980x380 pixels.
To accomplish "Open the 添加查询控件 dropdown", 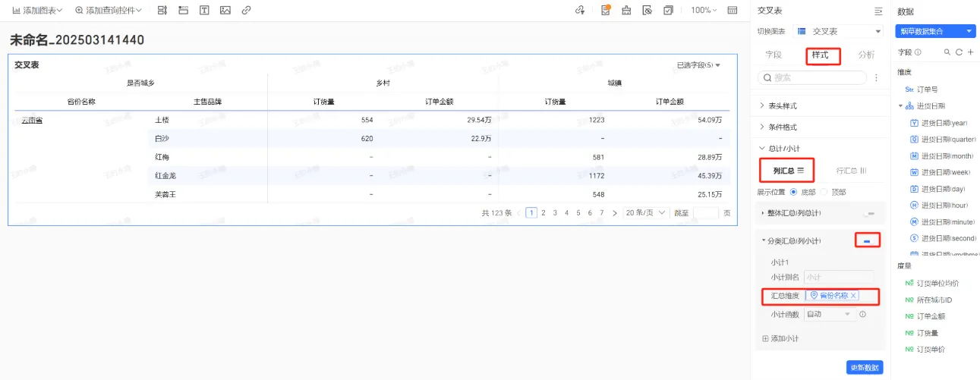I will (x=109, y=11).
